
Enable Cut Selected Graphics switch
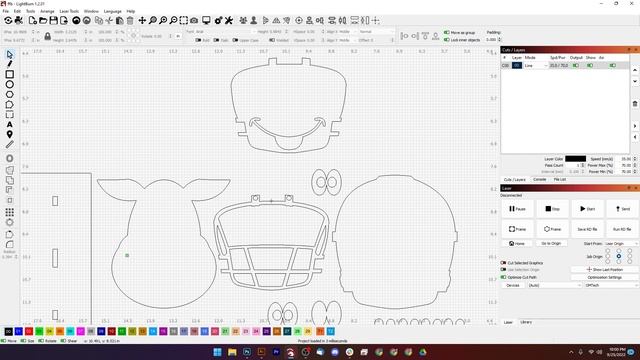point(503,263)
